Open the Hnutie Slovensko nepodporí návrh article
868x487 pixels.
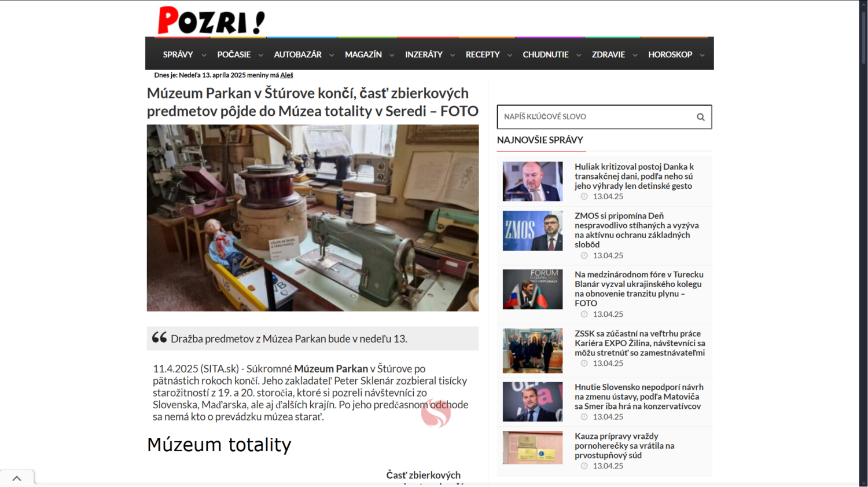[x=639, y=397]
